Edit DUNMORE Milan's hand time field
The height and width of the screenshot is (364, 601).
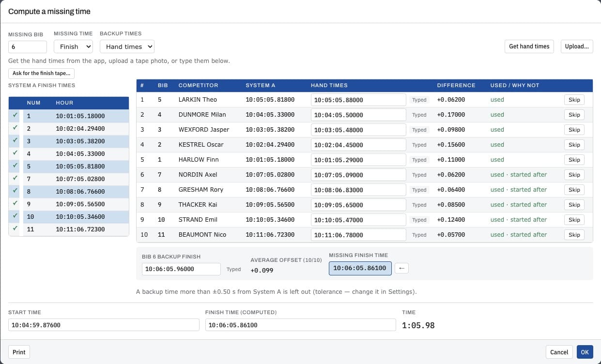[x=358, y=115]
